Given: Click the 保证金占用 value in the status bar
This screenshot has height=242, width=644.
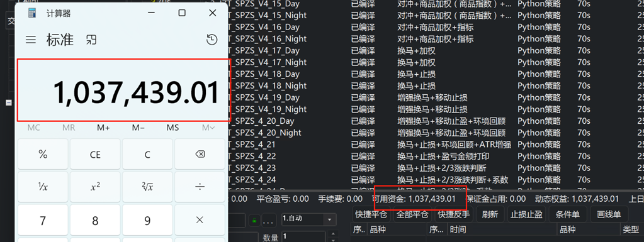Looking at the screenshot, I should [x=517, y=199].
